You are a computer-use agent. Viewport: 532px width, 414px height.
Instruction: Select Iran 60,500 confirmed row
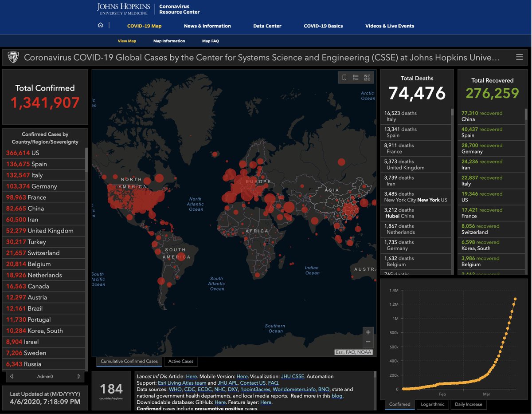[x=44, y=219]
